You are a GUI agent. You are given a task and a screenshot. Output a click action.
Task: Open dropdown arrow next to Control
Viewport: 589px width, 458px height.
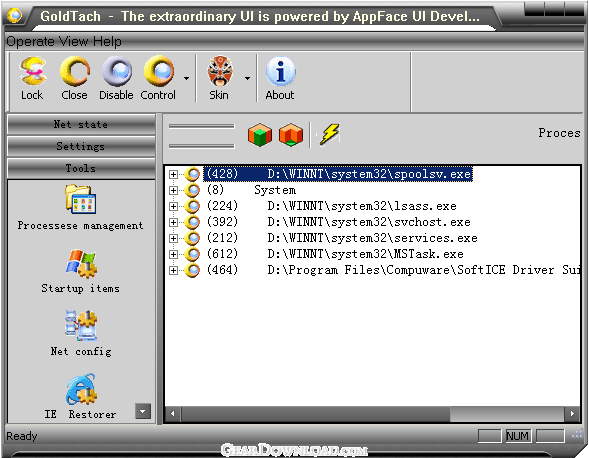pos(186,79)
